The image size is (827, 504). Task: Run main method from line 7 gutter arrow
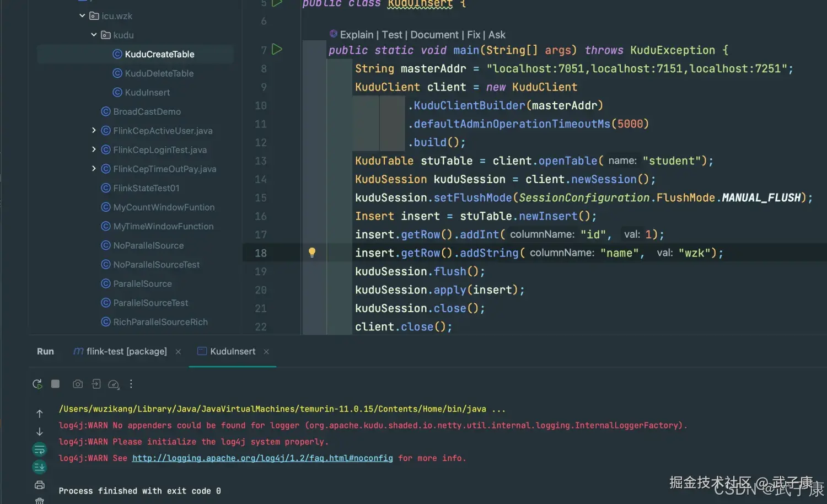point(277,50)
